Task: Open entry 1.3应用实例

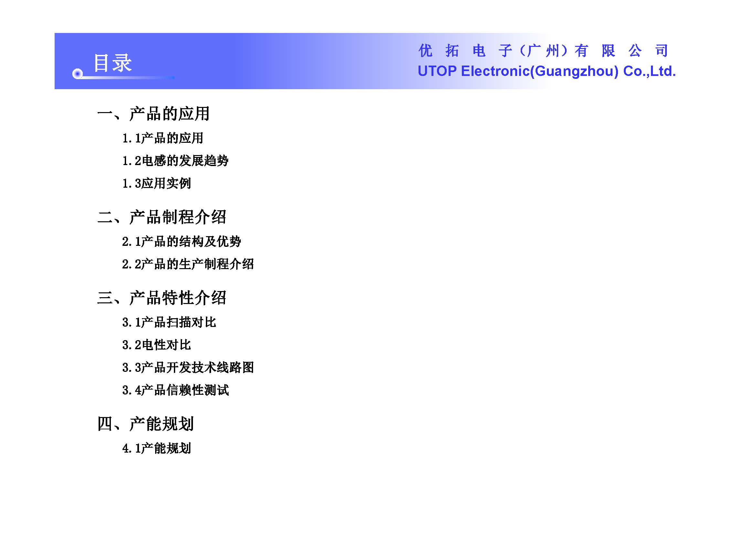Action: click(x=156, y=183)
